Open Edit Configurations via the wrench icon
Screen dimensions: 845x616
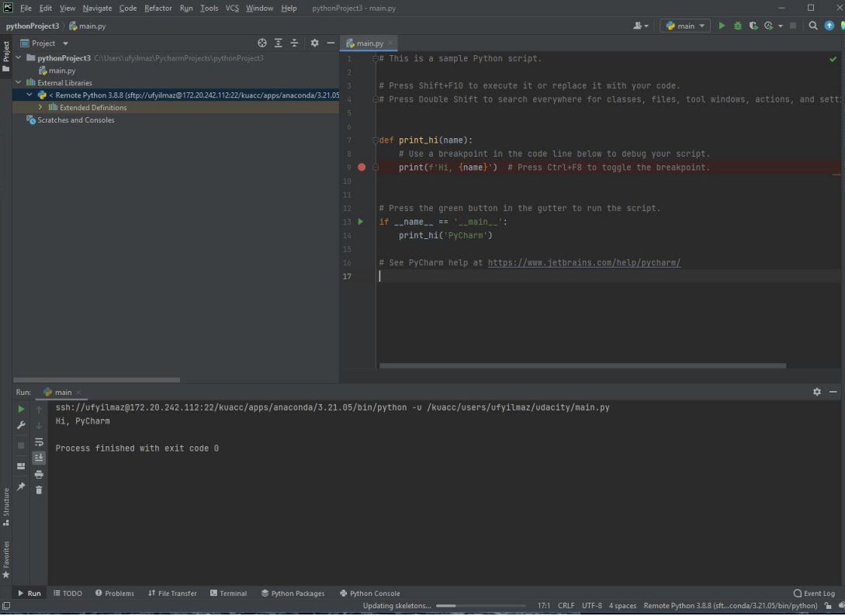(20, 424)
